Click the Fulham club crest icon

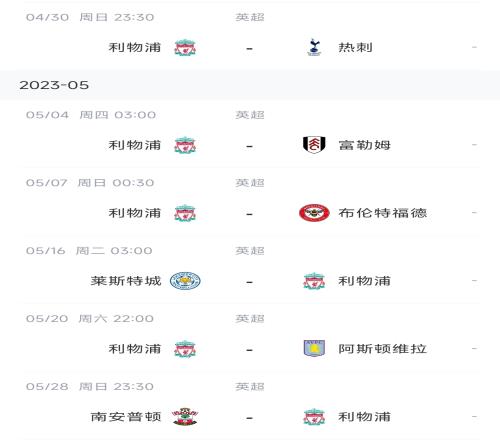(314, 145)
